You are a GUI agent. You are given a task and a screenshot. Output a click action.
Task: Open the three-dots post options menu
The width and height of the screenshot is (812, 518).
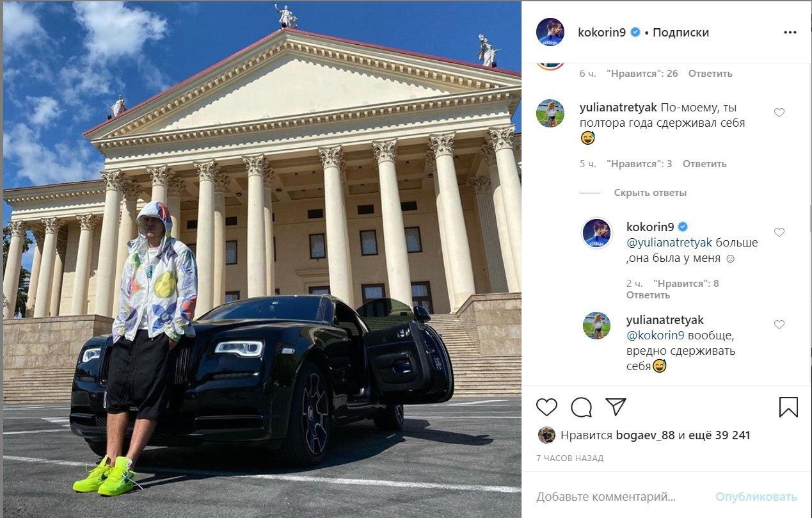click(x=790, y=32)
